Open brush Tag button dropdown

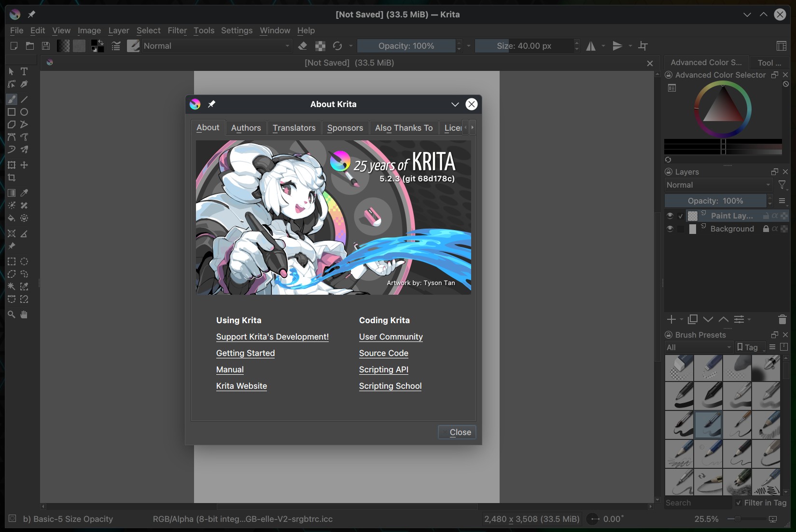pos(750,347)
